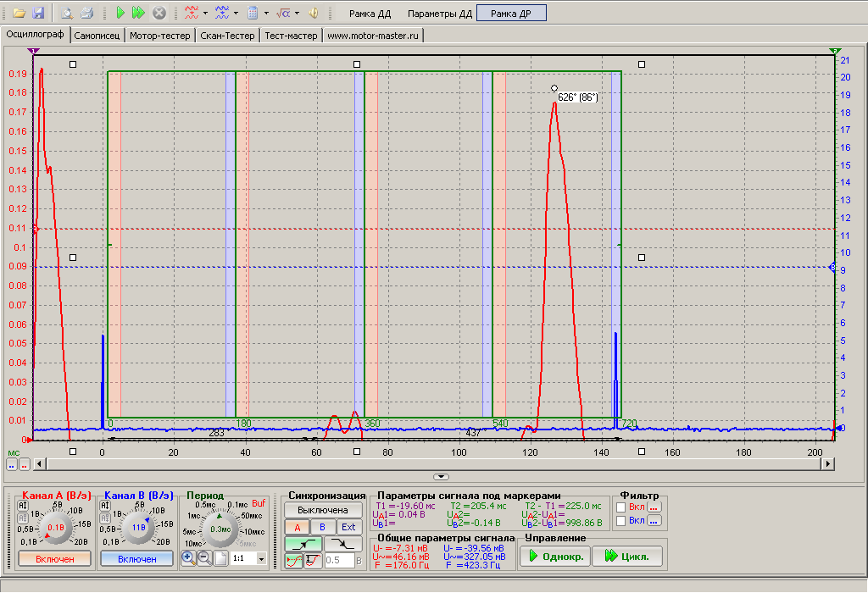Open a file with the folder icon
This screenshot has height=593, width=868.
(x=19, y=13)
